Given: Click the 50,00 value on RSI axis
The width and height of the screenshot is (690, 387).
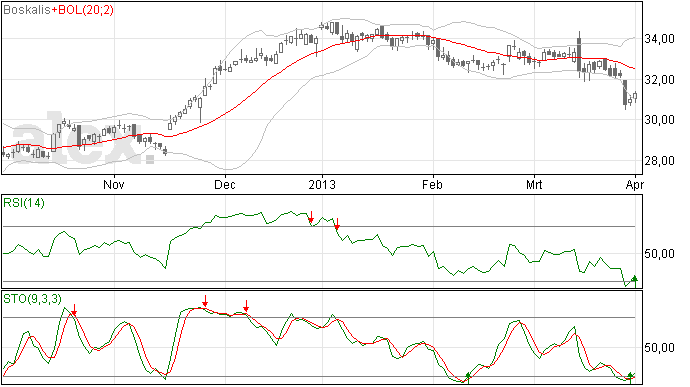Looking at the screenshot, I should (659, 254).
